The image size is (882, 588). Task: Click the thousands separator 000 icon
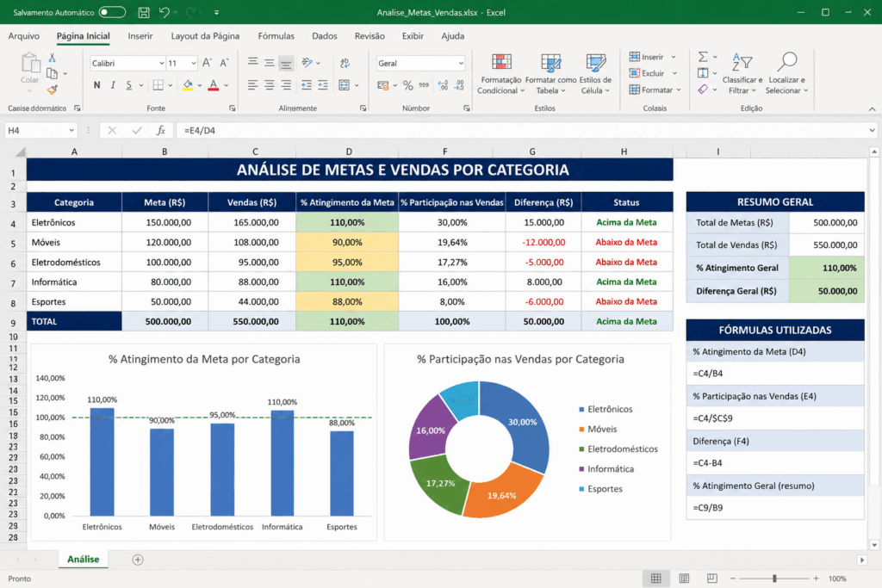(x=424, y=85)
